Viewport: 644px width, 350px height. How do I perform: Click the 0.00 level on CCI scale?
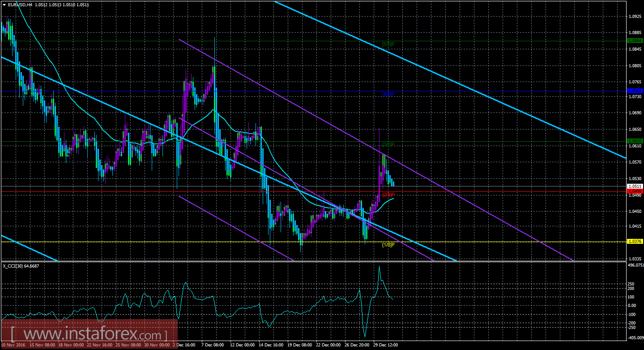tap(633, 306)
